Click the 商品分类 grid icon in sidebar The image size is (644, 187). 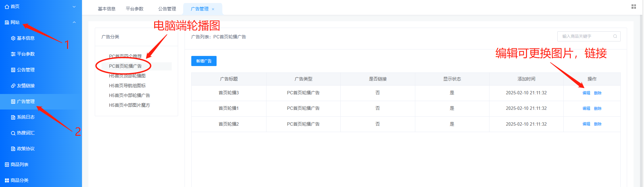pyautogui.click(x=7, y=181)
